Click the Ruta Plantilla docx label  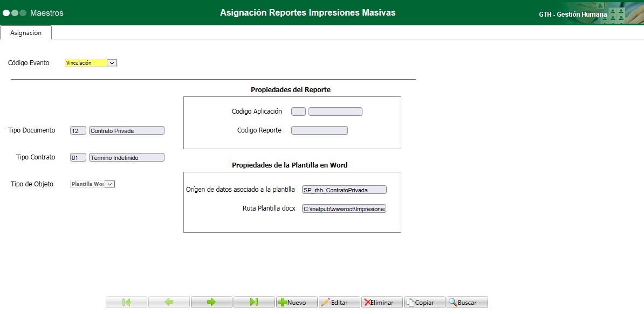[269, 208]
